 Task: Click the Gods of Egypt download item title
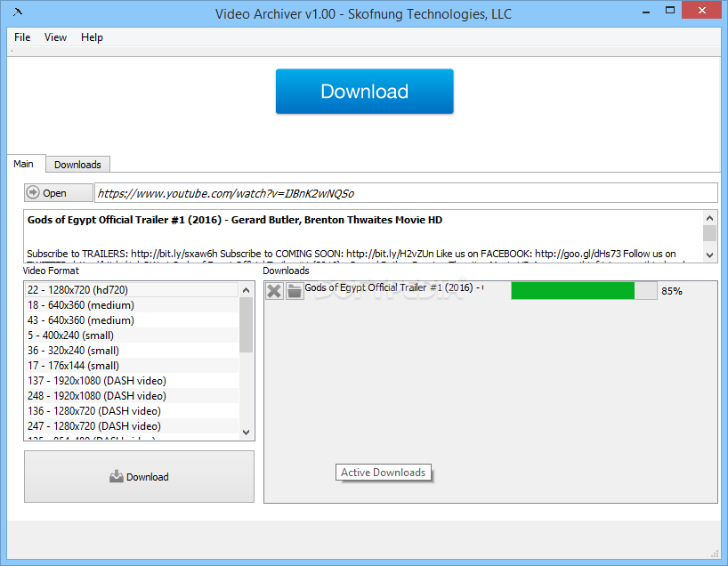(x=393, y=287)
